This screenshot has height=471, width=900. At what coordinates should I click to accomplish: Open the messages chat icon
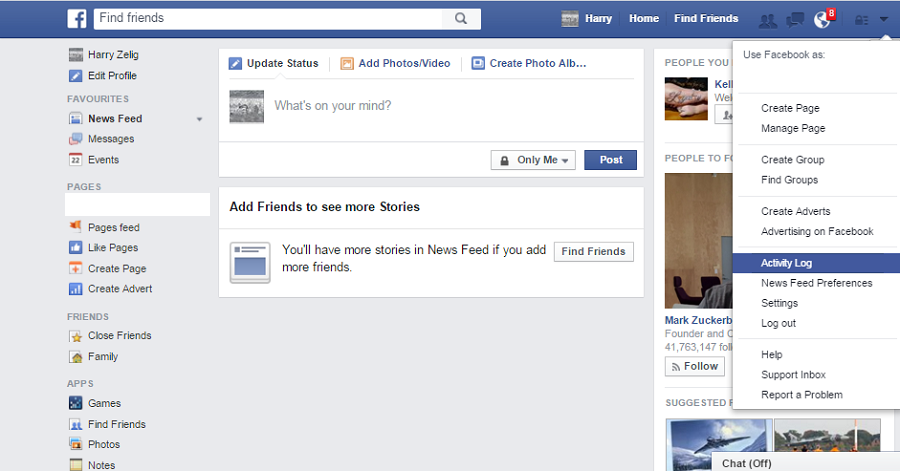(x=795, y=20)
